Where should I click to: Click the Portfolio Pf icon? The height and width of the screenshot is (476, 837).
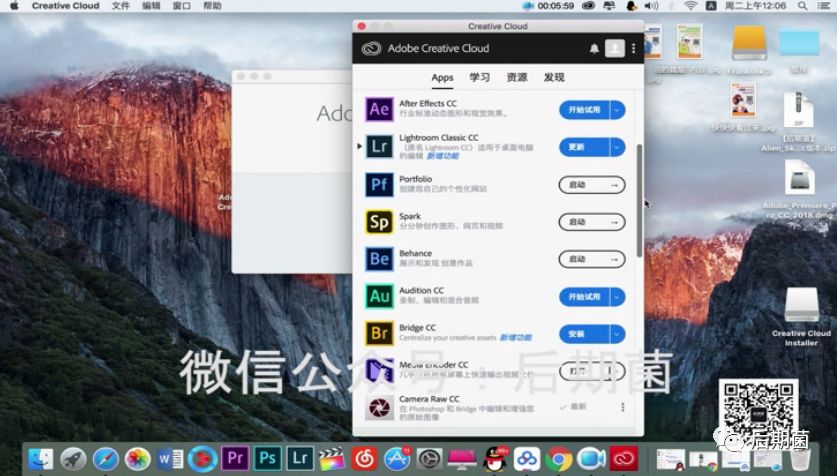[x=380, y=185]
